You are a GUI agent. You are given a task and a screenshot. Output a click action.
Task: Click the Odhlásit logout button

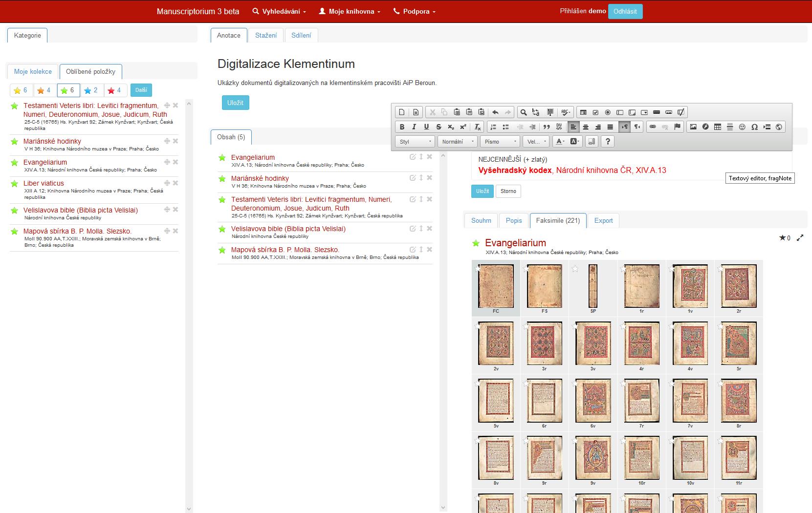tap(625, 11)
